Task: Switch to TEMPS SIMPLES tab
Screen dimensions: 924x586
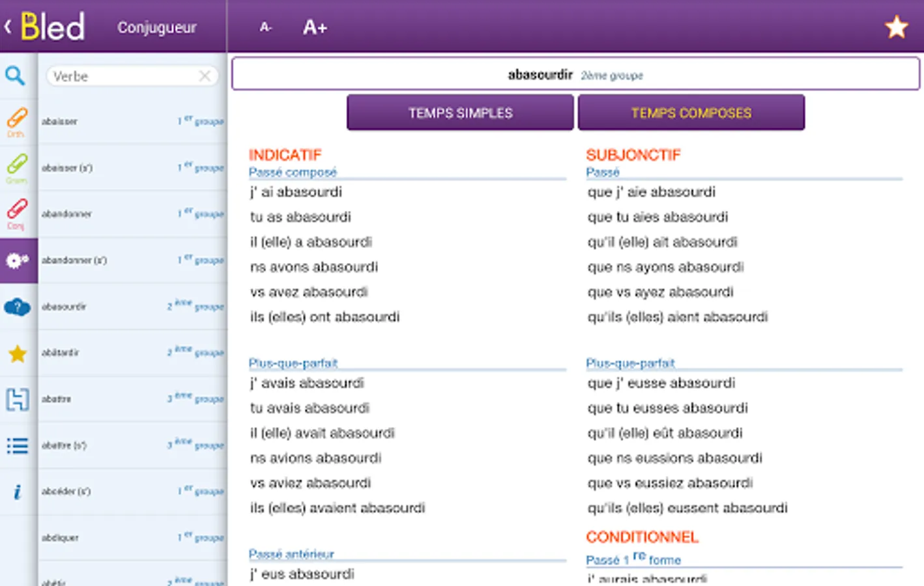Action: (460, 113)
